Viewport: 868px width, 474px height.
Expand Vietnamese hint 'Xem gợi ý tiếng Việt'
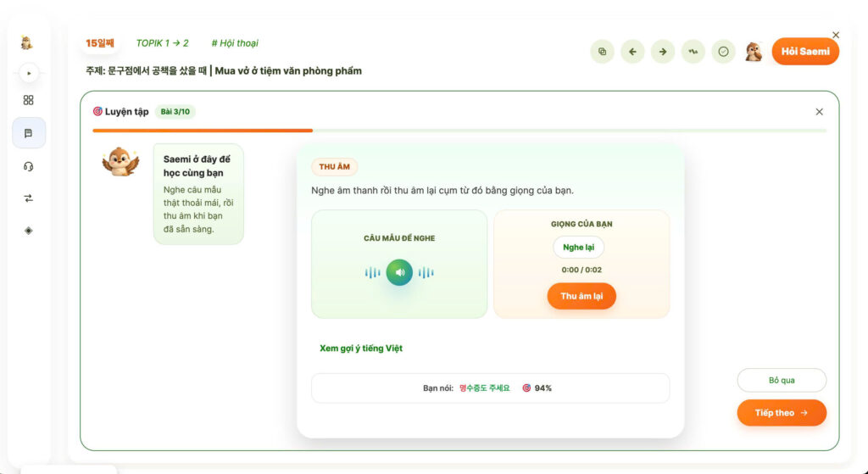[x=361, y=349]
